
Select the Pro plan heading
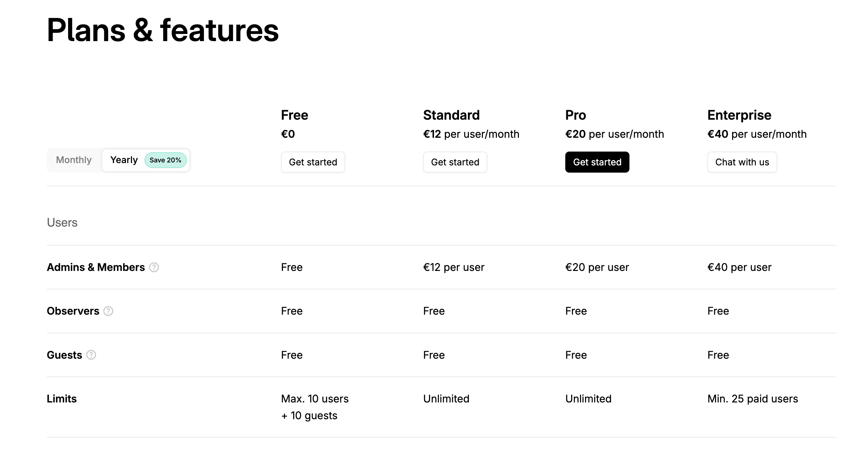(x=575, y=115)
